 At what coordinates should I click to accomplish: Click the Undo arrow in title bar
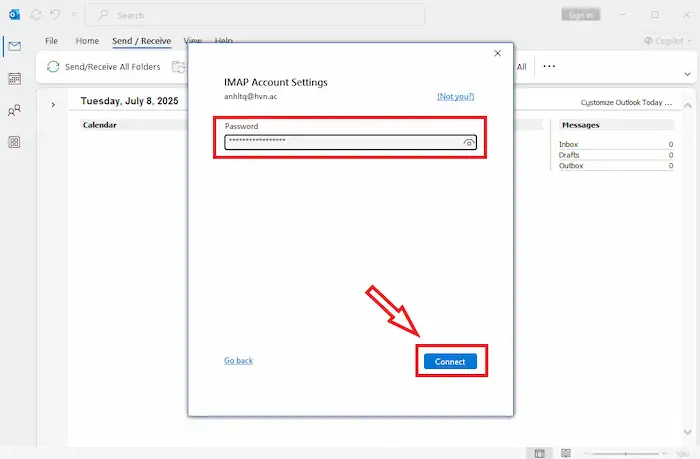(x=56, y=15)
